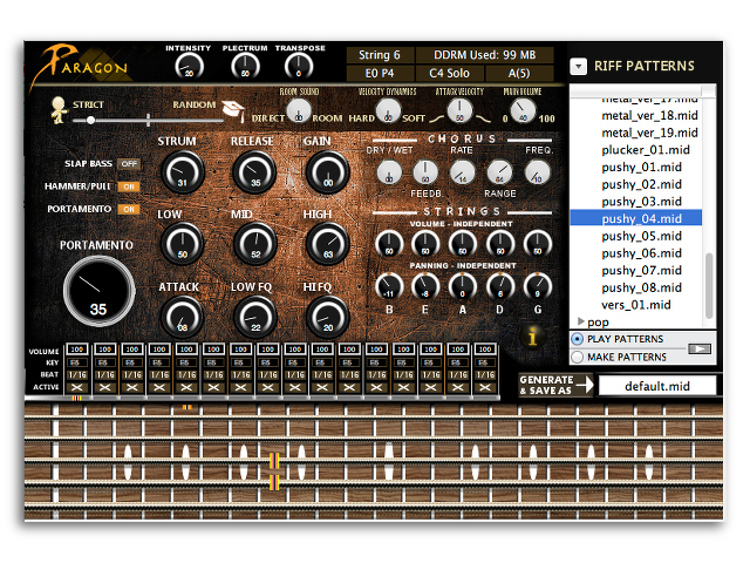The width and height of the screenshot is (750, 563).
Task: Click the Generate & Save As button
Action: (x=556, y=385)
